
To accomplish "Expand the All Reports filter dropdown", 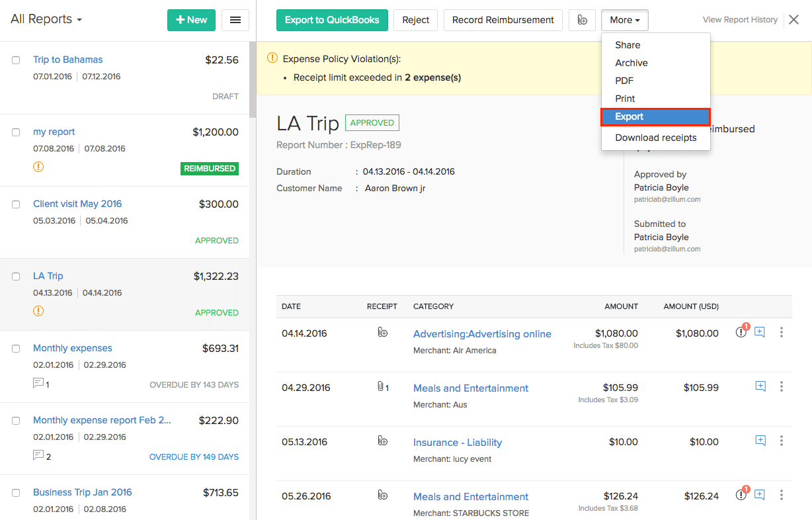I will [x=46, y=19].
